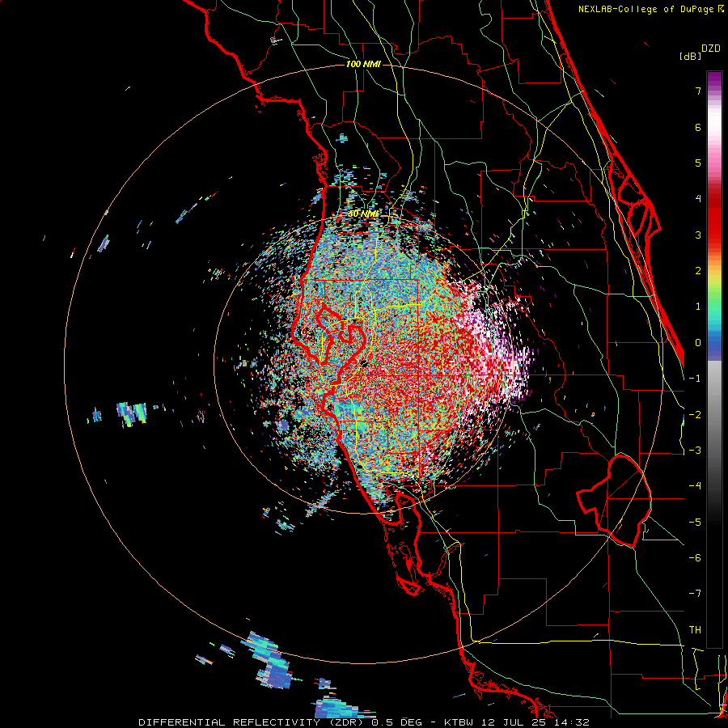
Task: Click the DIFFERENTIAL REFLECTIVITY (ZDR) caption text
Action: (252, 722)
